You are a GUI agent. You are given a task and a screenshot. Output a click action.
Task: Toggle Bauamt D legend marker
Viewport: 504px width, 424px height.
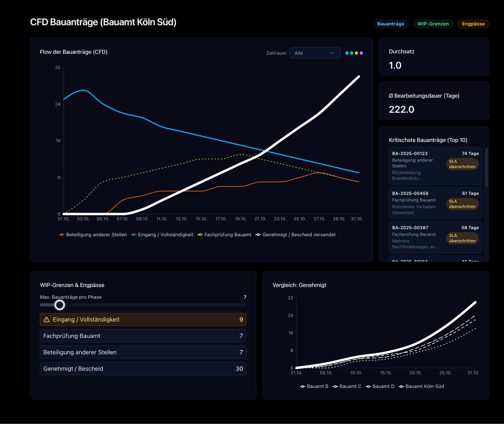[x=380, y=386]
